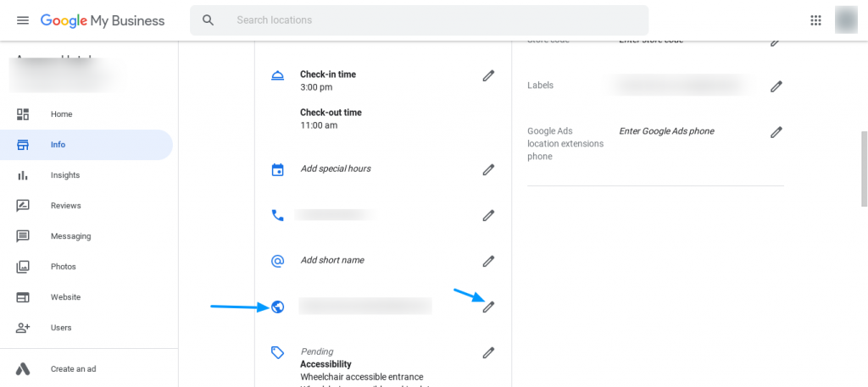
Task: Click the Messaging chat icon
Action: tap(23, 236)
